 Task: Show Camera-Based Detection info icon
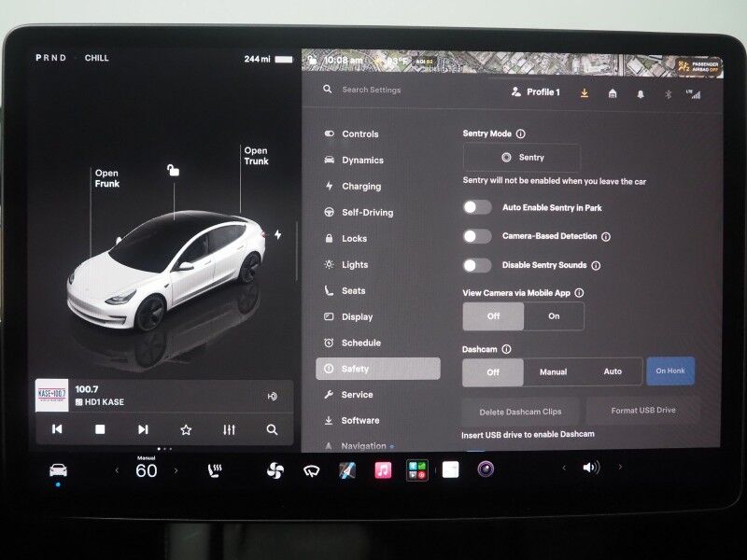pyautogui.click(x=606, y=237)
